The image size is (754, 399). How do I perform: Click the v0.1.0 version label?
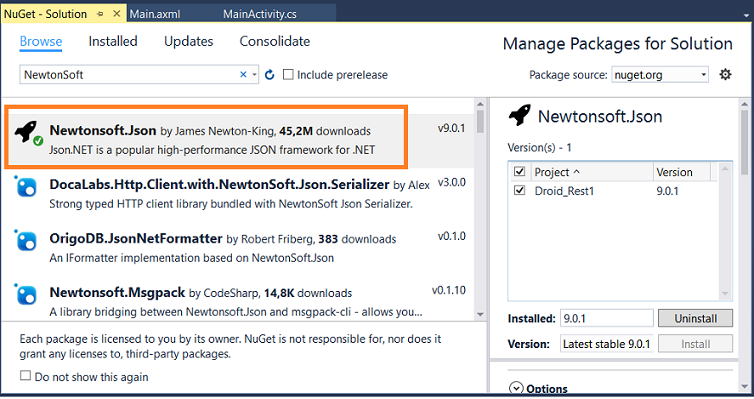point(451,236)
